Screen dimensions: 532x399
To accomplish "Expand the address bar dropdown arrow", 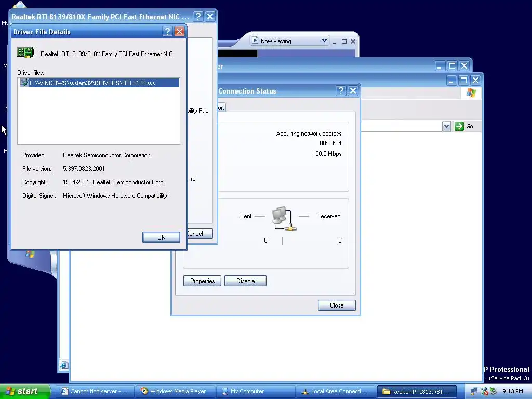I will (x=446, y=126).
